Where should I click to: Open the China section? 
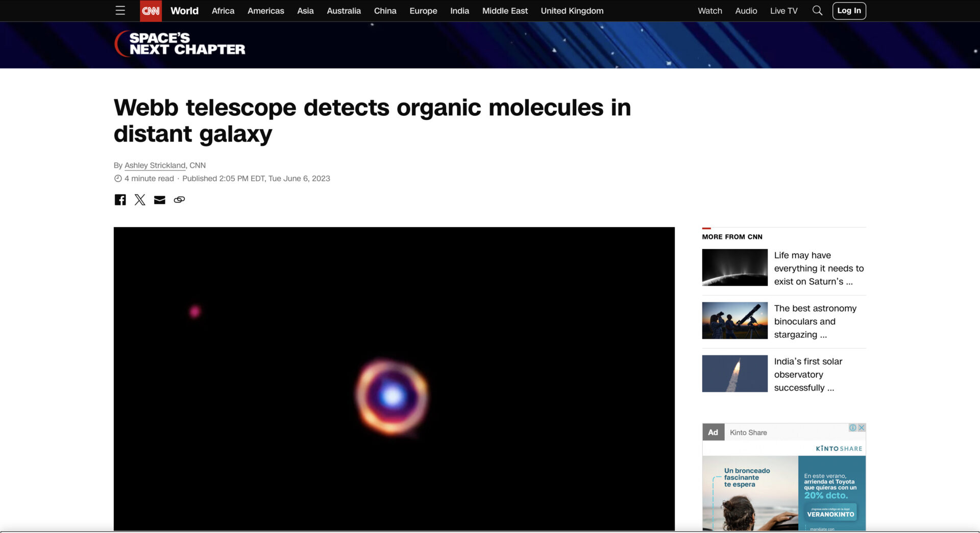point(385,11)
